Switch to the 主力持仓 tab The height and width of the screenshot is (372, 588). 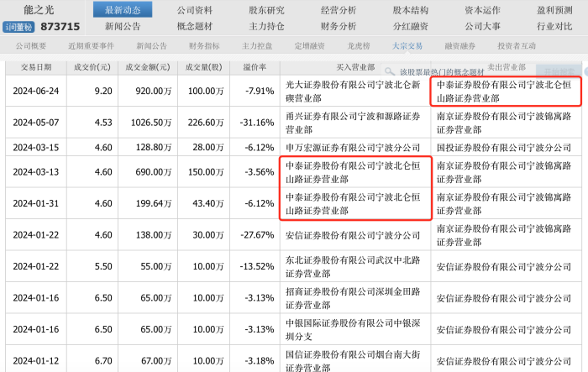tap(266, 26)
